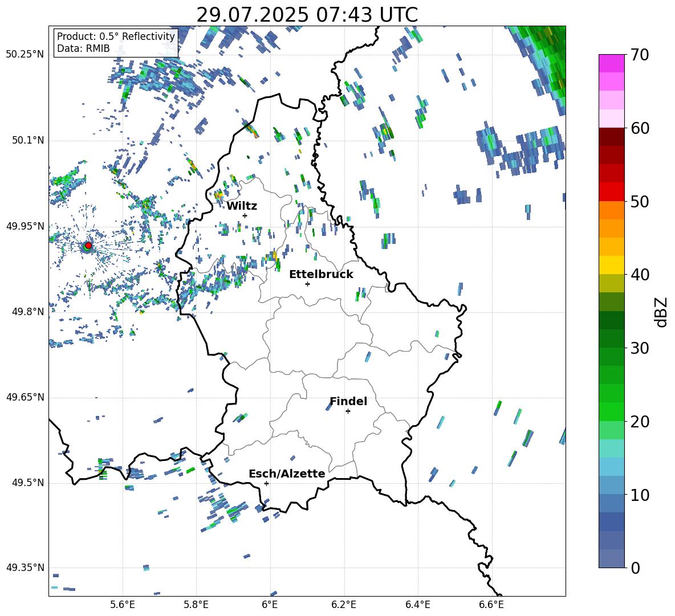Click the 50.25°N latitude label
The image size is (675, 616).
pos(26,55)
